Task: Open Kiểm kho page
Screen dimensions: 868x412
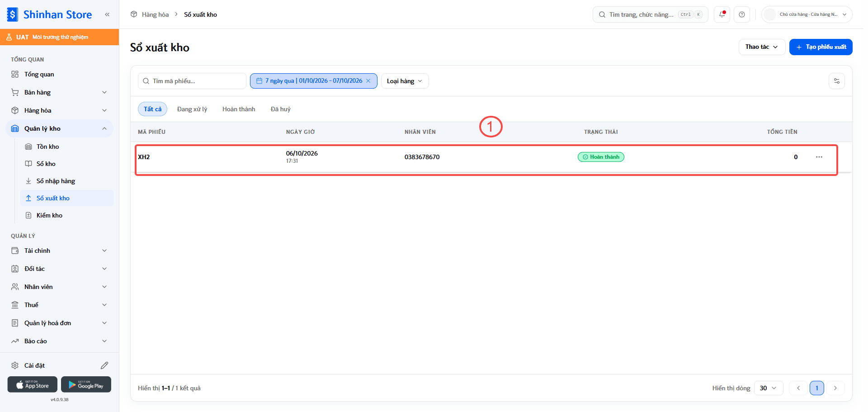Action: 67,215
